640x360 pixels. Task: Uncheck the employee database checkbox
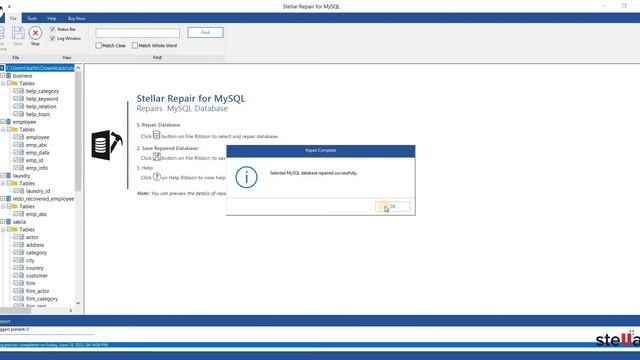pyautogui.click(x=2, y=122)
